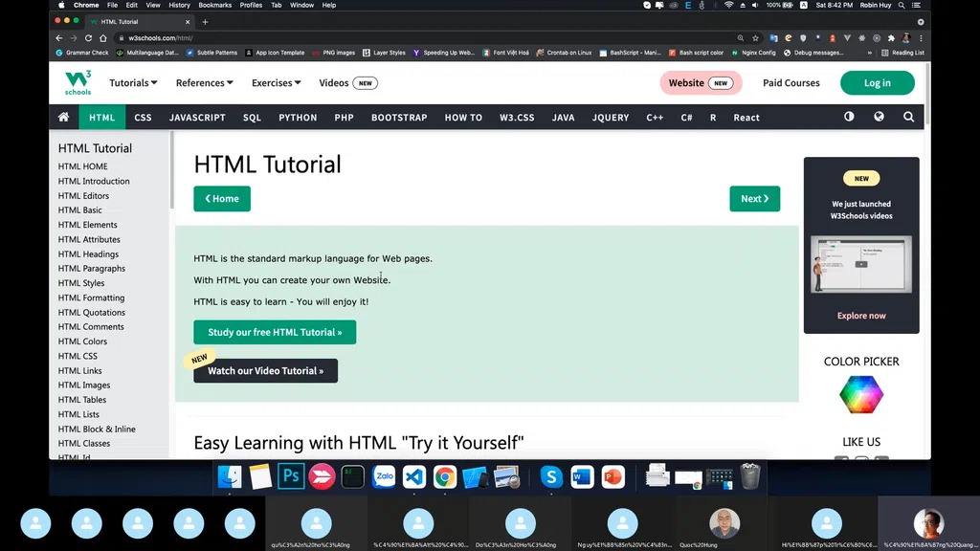This screenshot has height=551, width=980.
Task: Open the Profiles menu in the menu bar
Action: click(251, 5)
